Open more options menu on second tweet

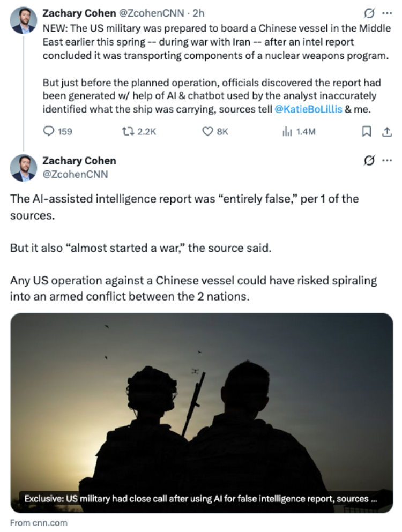pyautogui.click(x=387, y=161)
